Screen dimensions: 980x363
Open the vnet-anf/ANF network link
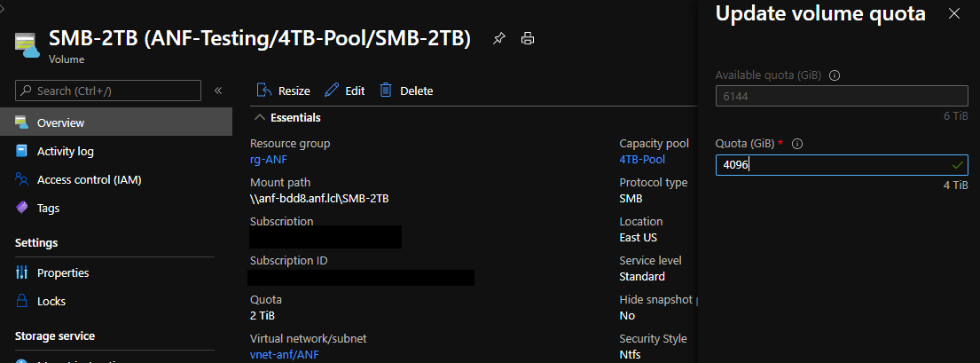click(x=285, y=355)
